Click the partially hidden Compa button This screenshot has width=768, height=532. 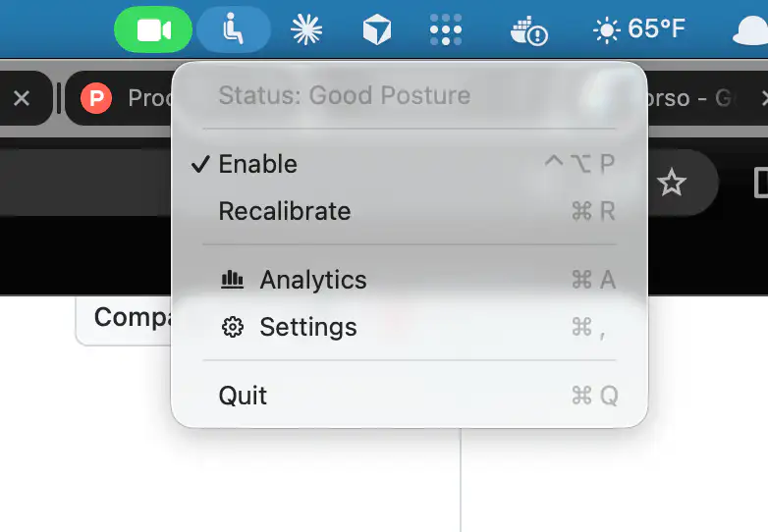[x=125, y=318]
